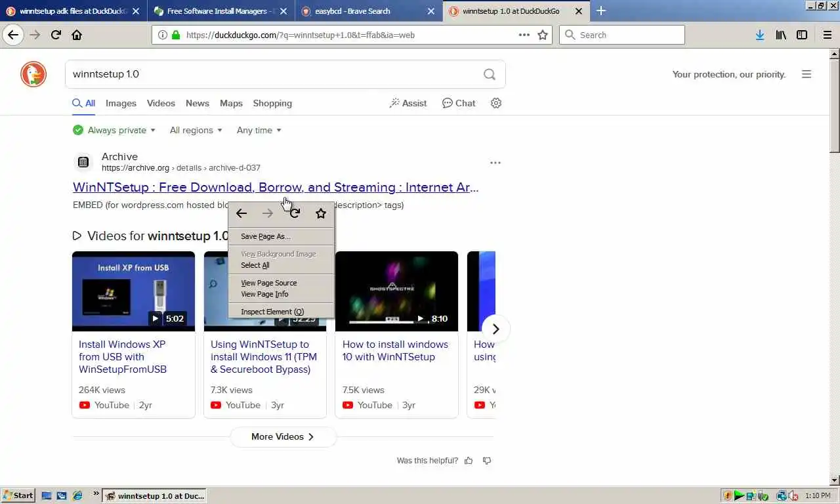Expand More Videos button
The width and height of the screenshot is (840, 504).
pyautogui.click(x=283, y=436)
